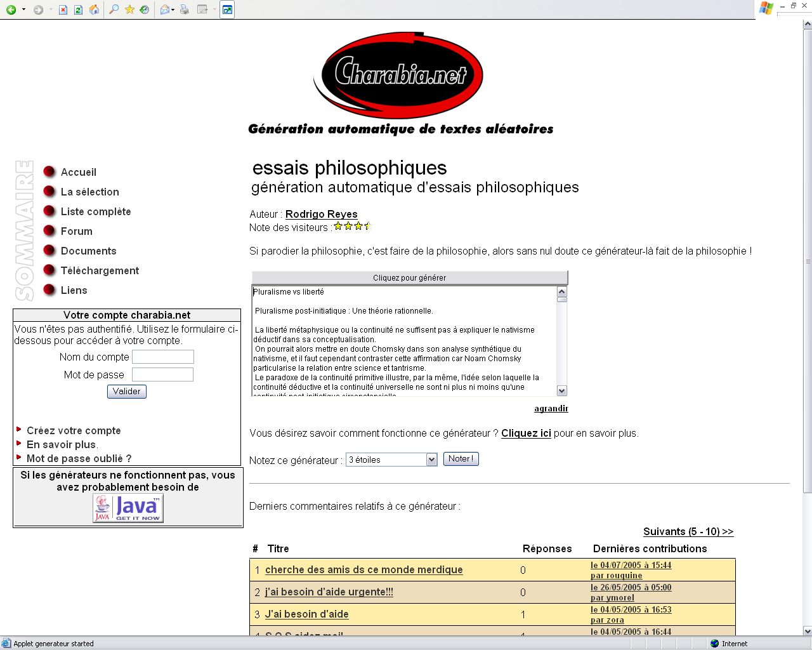Open contribution dated 26/05/2005 à 05:00
Screen dimensions: 812x650
pos(631,587)
